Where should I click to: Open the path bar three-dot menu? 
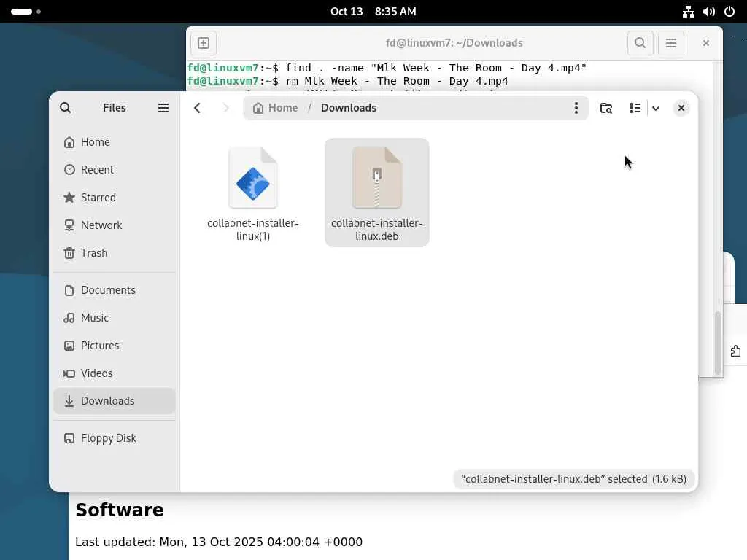[x=576, y=108]
